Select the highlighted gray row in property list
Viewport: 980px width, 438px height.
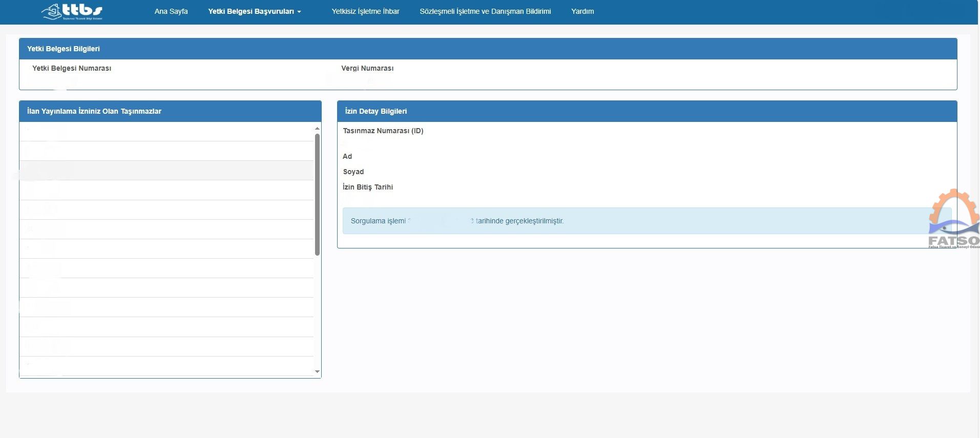point(166,171)
